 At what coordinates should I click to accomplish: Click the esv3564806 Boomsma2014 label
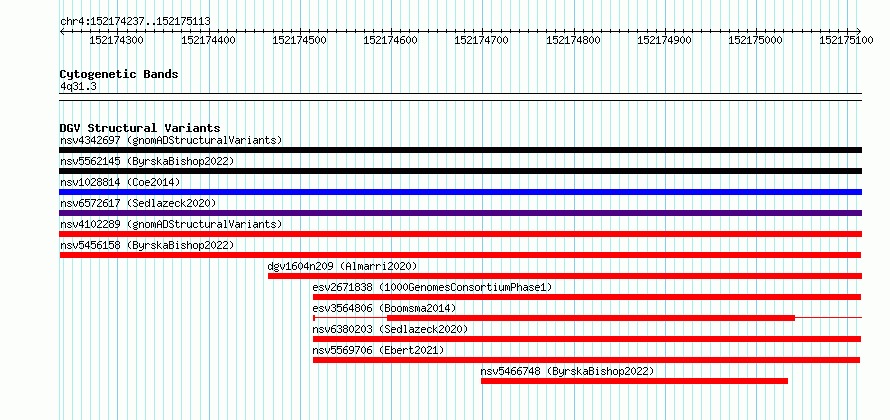pos(384,308)
